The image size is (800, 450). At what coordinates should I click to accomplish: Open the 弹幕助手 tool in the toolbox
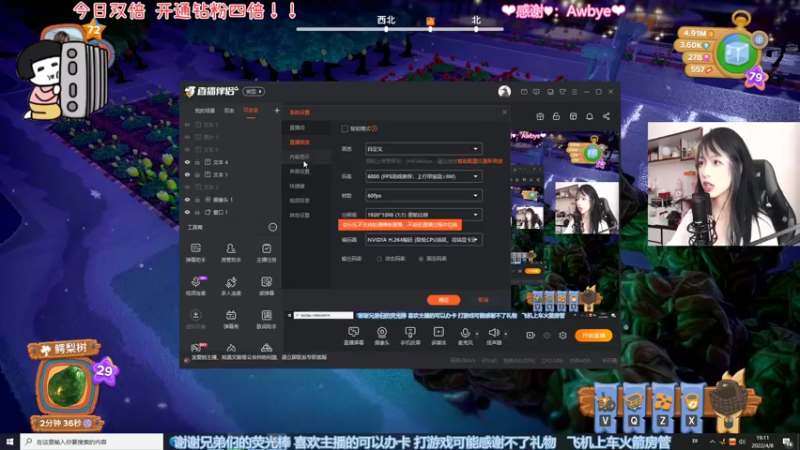pos(195,253)
